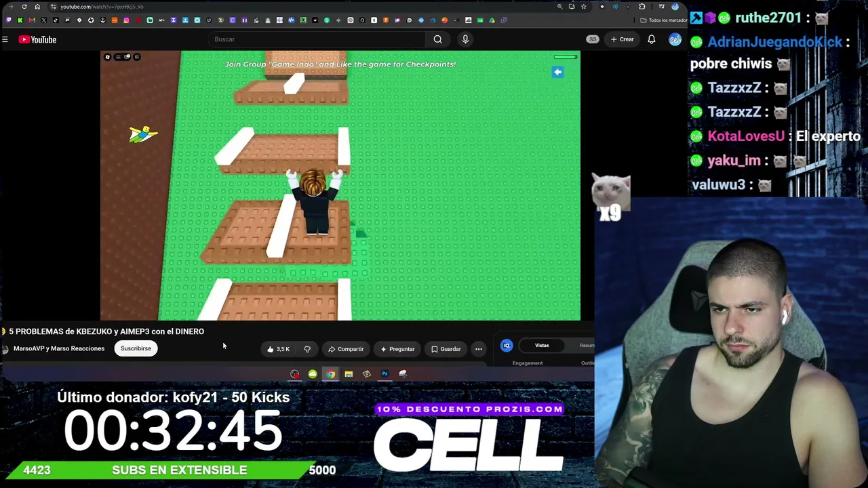Open the Crear create menu

[622, 39]
